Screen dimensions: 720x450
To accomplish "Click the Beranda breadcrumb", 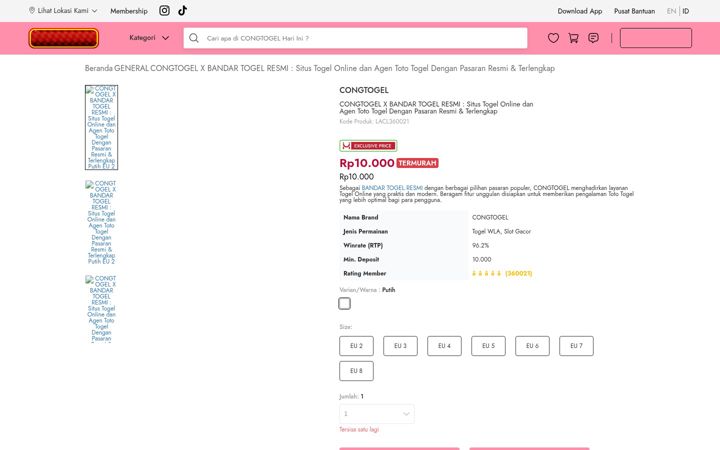I will pyautogui.click(x=98, y=68).
